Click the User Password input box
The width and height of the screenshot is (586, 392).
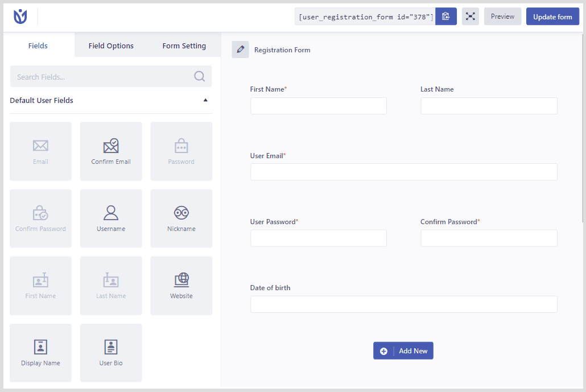pos(319,238)
